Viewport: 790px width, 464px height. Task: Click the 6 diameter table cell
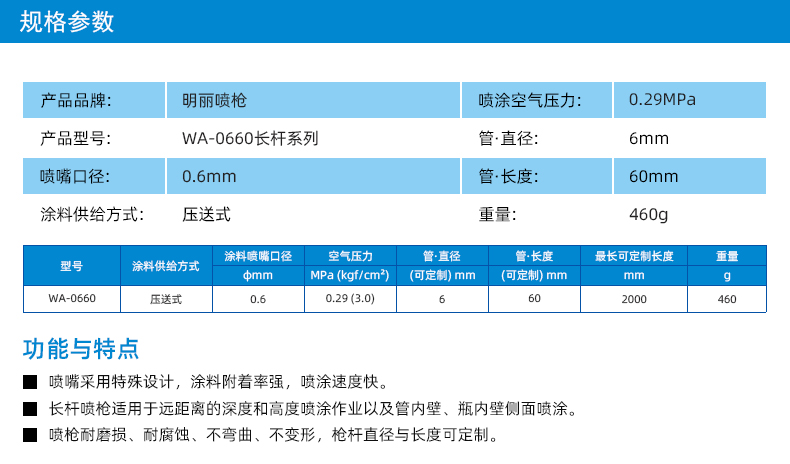[x=442, y=299]
